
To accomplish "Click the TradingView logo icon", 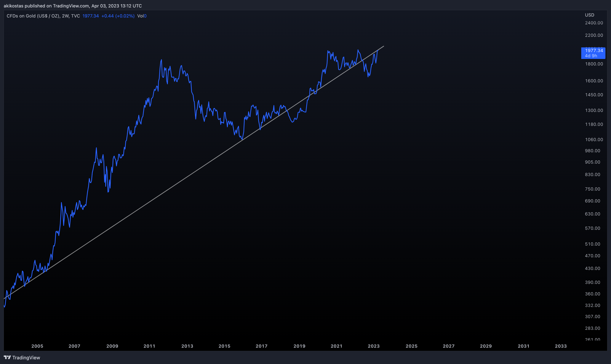I will click(7, 357).
